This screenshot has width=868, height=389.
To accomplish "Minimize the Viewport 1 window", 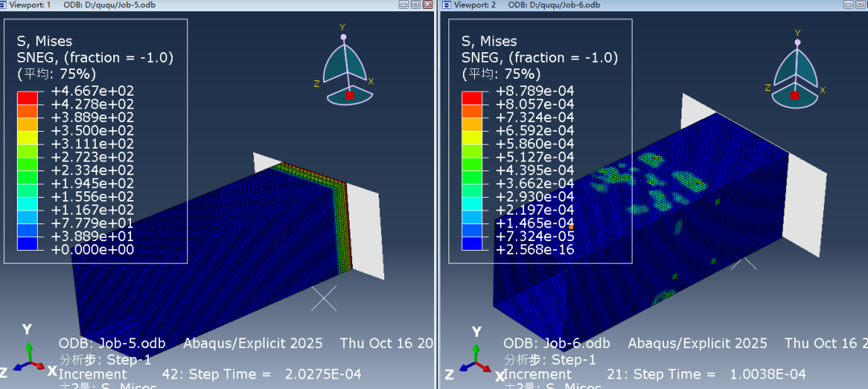I will (403, 4).
